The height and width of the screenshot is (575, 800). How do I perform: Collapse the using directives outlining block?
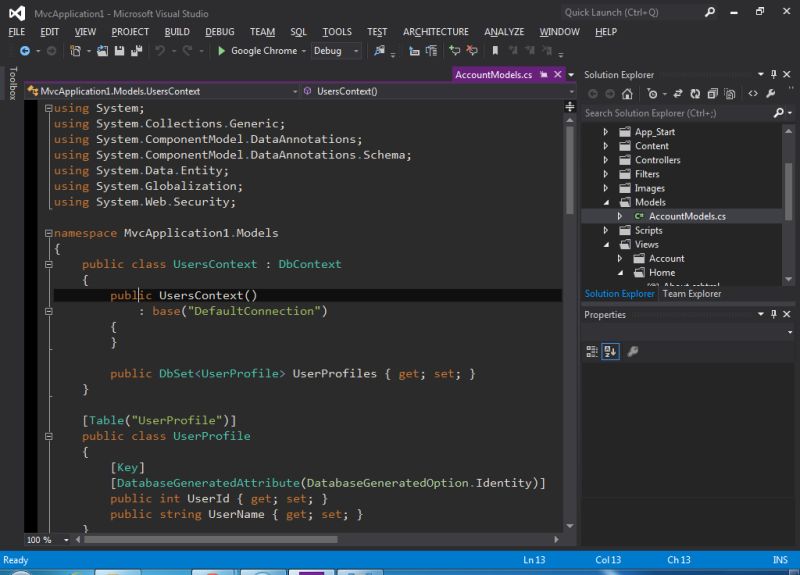coord(48,108)
